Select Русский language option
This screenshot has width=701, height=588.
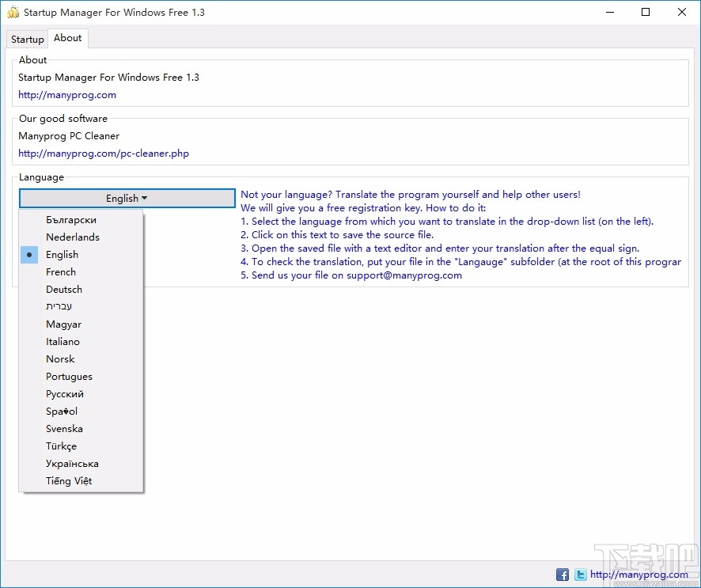coord(64,393)
